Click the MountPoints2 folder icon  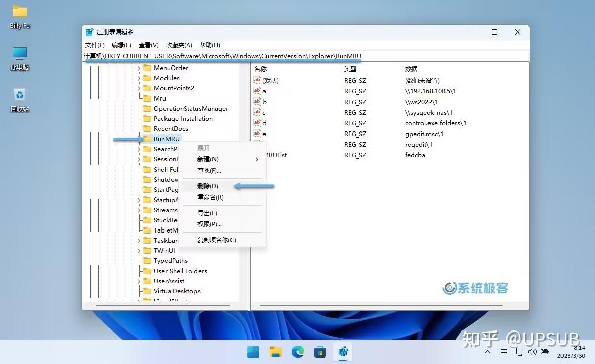147,88
